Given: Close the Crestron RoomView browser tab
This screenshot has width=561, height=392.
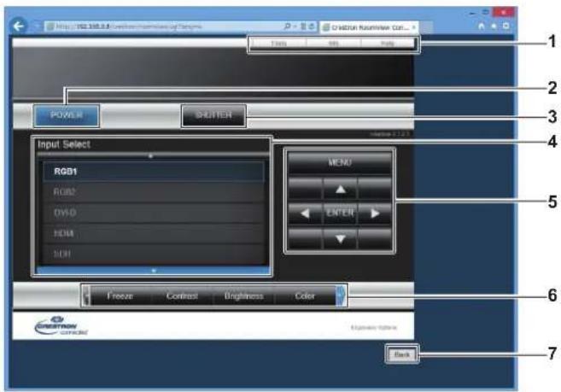Looking at the screenshot, I should pos(414,26).
